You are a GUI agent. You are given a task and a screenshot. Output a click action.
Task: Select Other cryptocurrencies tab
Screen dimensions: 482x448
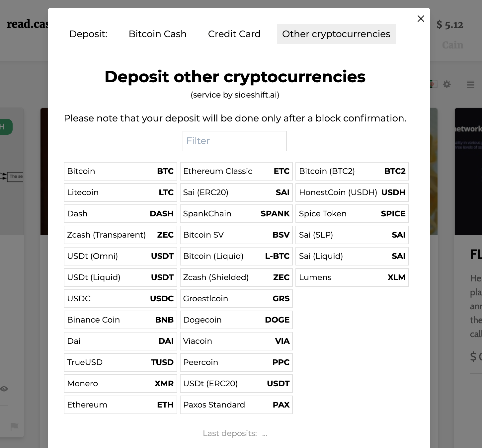336,34
